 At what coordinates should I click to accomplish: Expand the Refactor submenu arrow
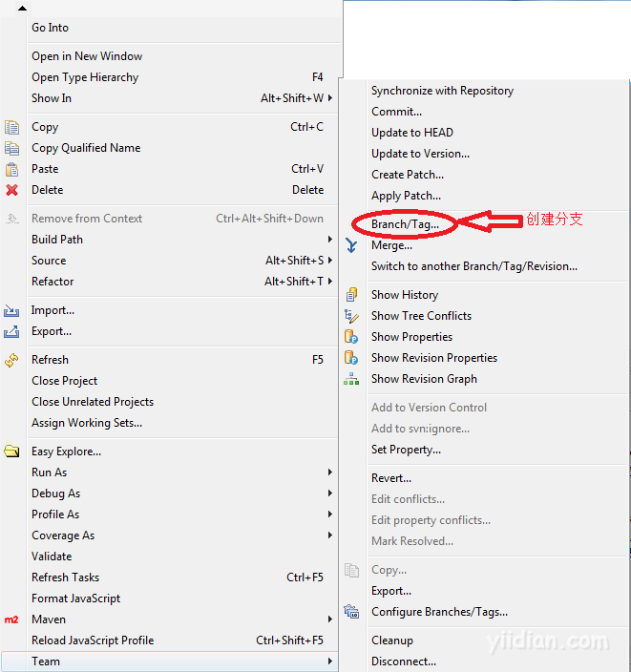[330, 282]
